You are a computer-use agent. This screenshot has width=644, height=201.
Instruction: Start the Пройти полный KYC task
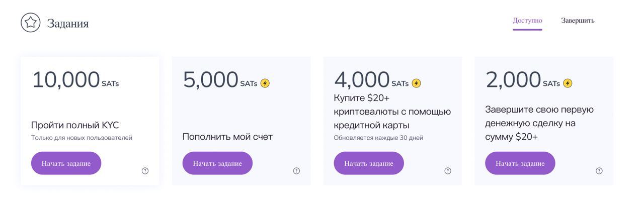pyautogui.click(x=66, y=163)
